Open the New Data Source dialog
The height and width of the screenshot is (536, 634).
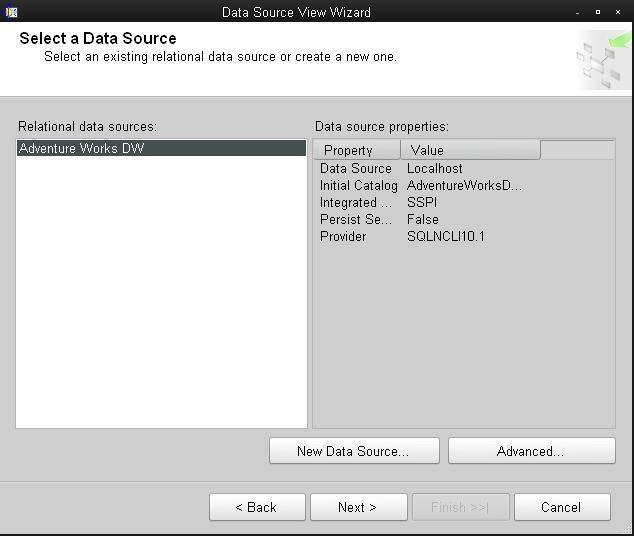point(354,451)
